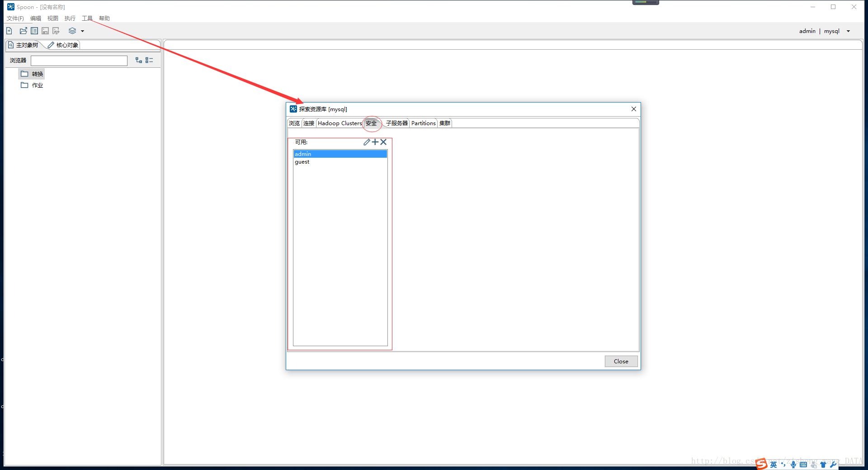Switch to the Hadoop Clusters tab
The width and height of the screenshot is (868, 470).
coord(340,123)
